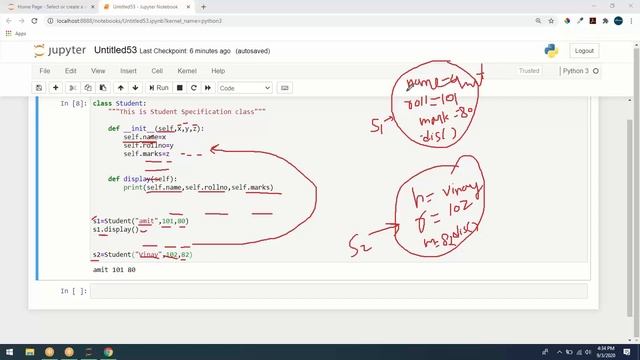640x360 pixels.
Task: Open the Kernel menu
Action: tap(187, 71)
